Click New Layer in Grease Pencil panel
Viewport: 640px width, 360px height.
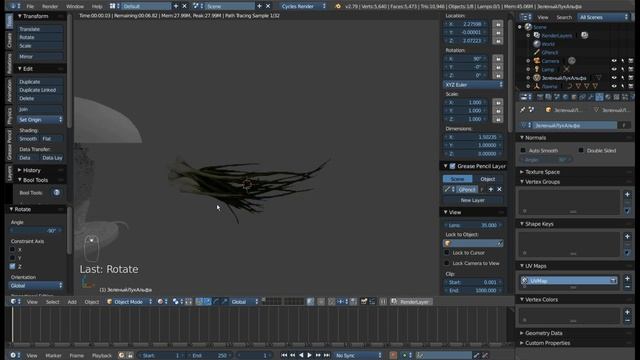(x=473, y=200)
